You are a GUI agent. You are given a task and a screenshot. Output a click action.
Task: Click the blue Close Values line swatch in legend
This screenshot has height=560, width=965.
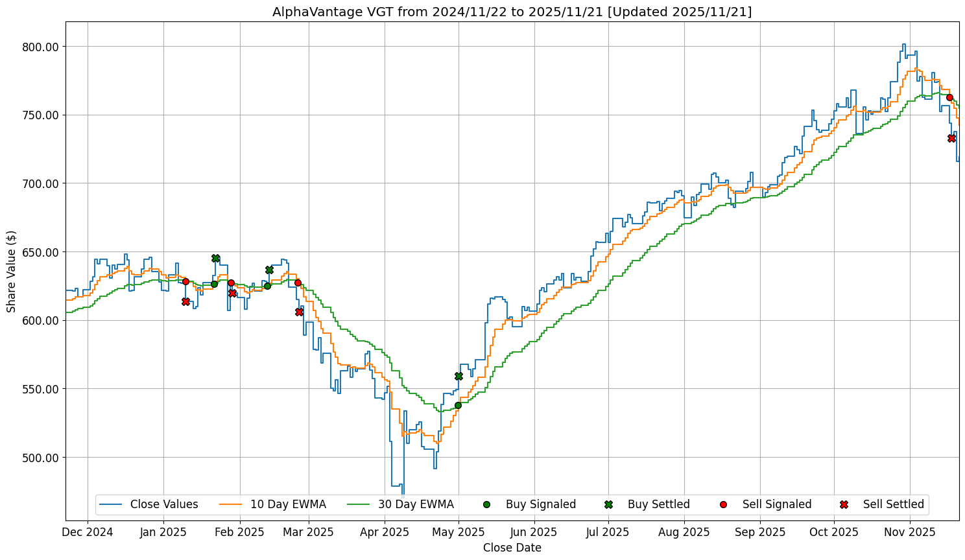pyautogui.click(x=112, y=504)
